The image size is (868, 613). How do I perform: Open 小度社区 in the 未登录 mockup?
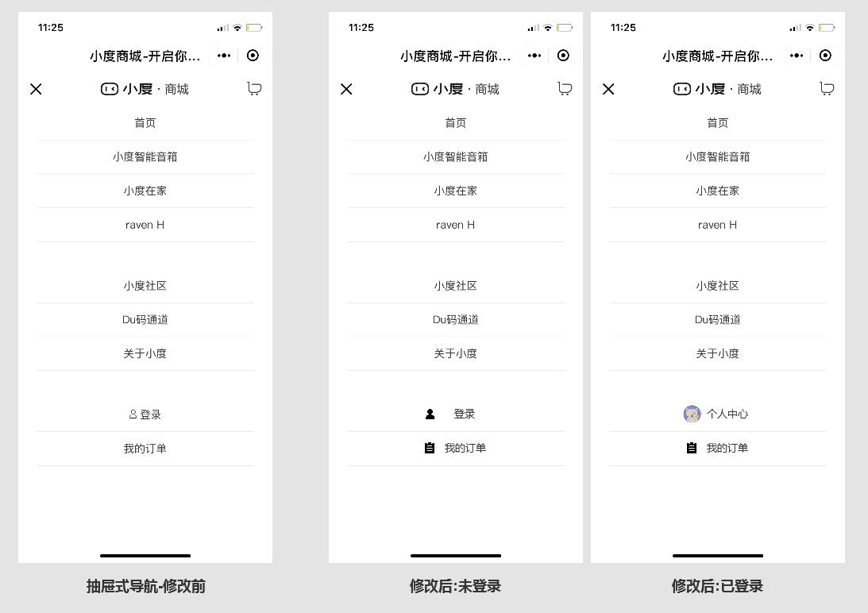pos(456,286)
